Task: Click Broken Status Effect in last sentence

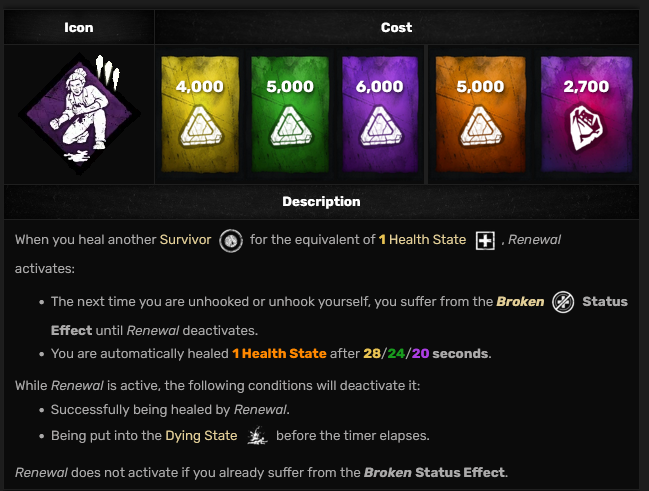Action: (x=435, y=472)
